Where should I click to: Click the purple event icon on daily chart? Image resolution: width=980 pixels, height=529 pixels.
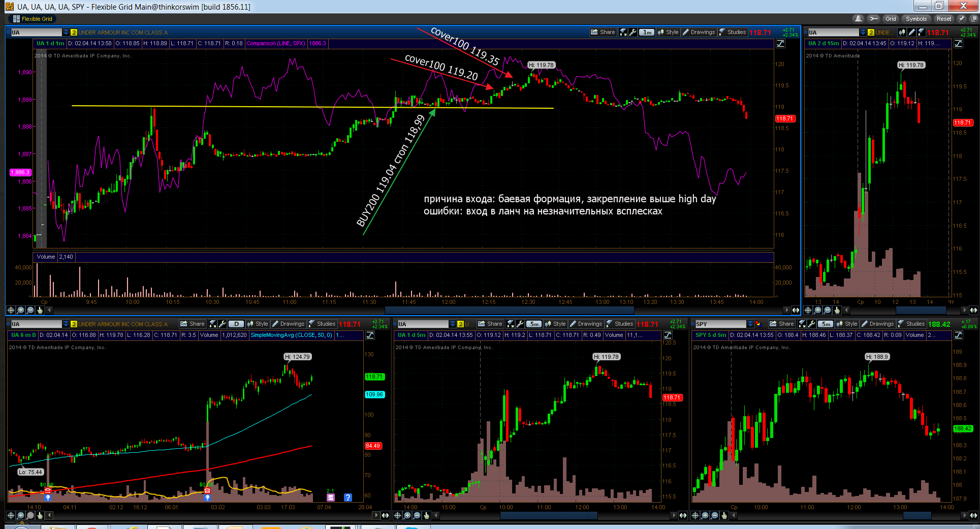click(331, 497)
